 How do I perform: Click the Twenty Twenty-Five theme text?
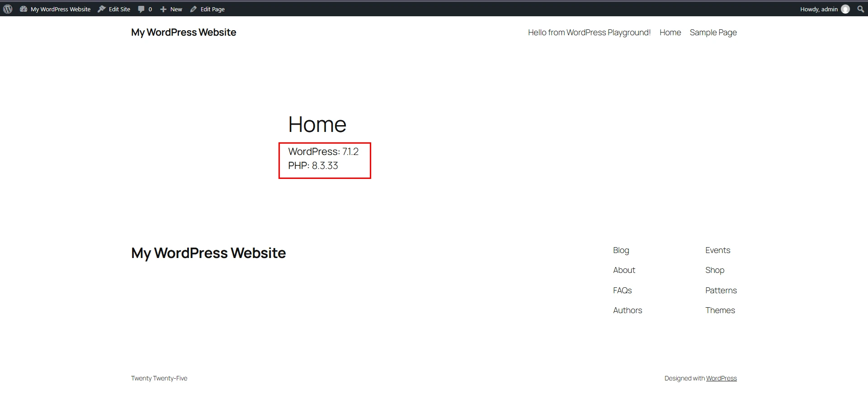pyautogui.click(x=159, y=378)
